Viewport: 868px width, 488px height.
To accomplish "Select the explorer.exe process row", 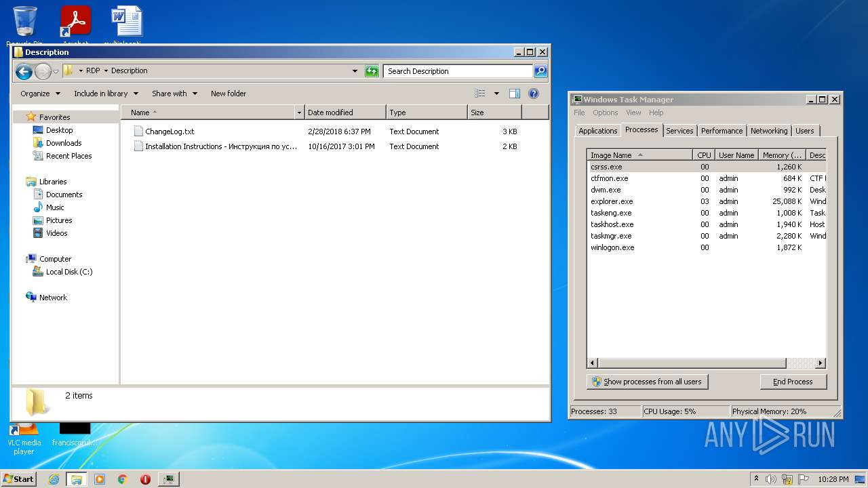I will (706, 201).
